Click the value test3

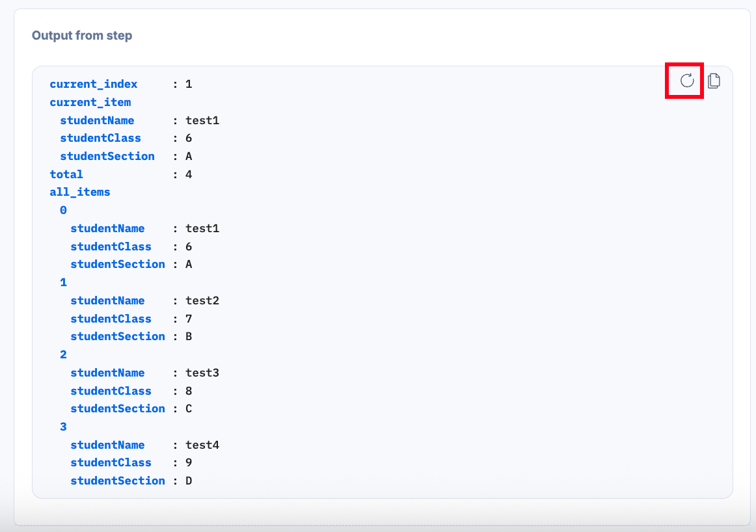pos(202,373)
